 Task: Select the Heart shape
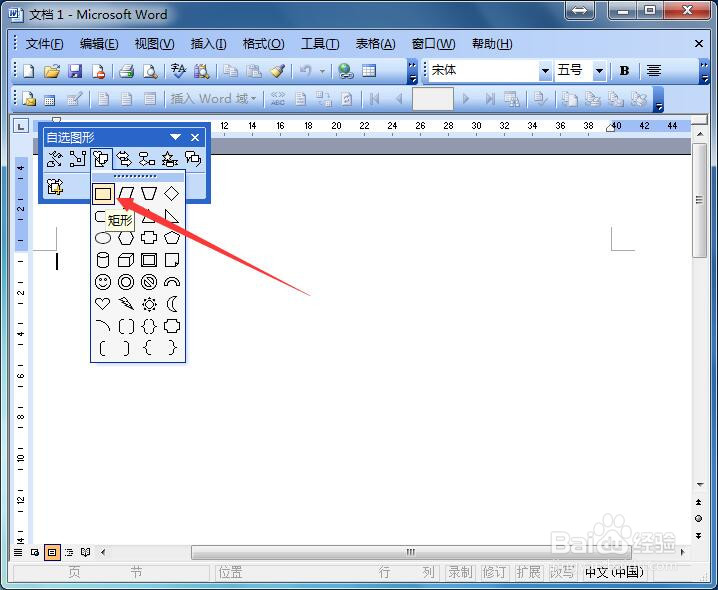click(x=103, y=304)
